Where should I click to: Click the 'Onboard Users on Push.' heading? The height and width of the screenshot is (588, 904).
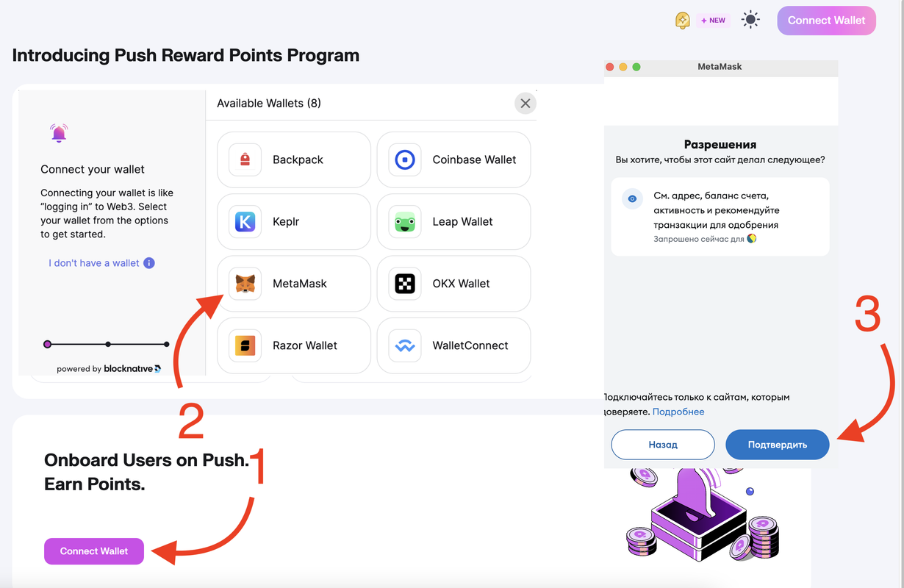(147, 460)
